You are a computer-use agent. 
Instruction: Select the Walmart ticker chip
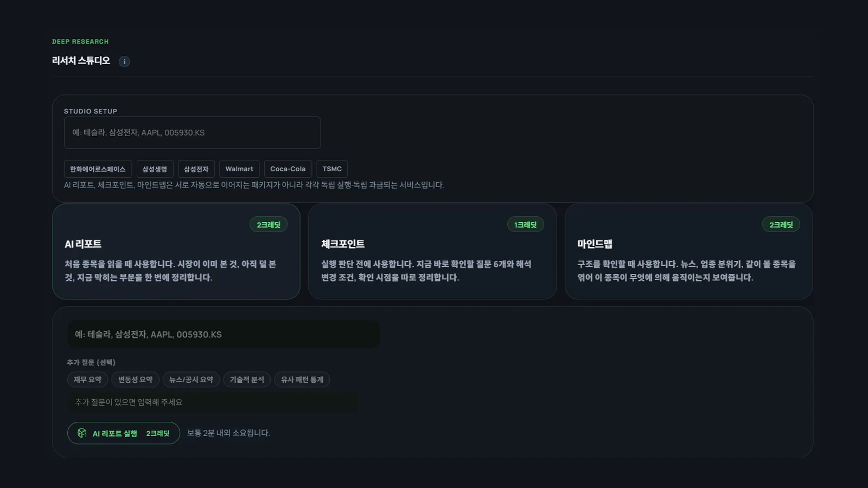point(239,169)
